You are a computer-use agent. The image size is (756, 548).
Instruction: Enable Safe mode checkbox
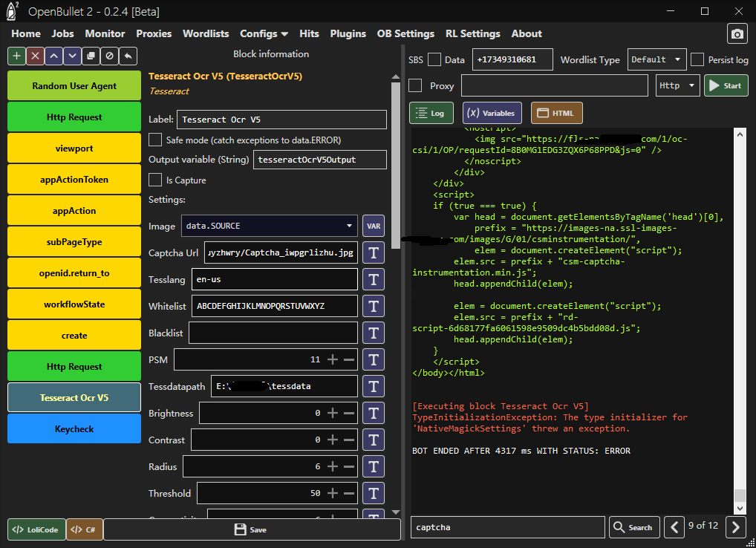155,140
